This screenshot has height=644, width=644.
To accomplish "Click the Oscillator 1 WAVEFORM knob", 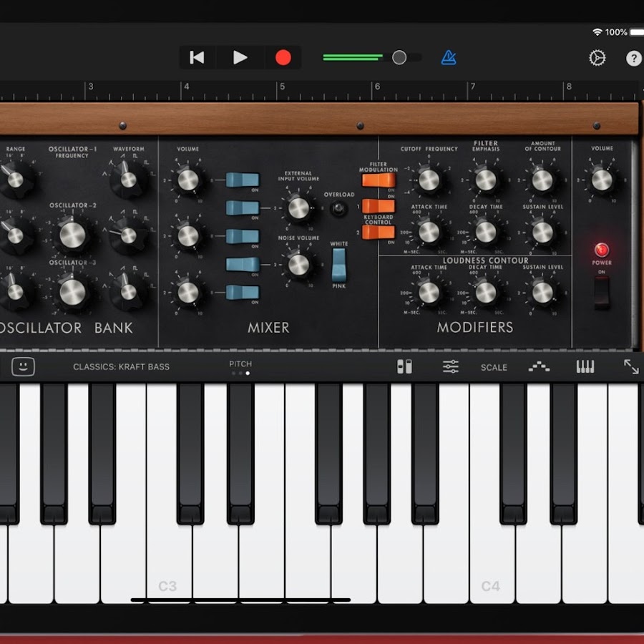I will click(128, 179).
